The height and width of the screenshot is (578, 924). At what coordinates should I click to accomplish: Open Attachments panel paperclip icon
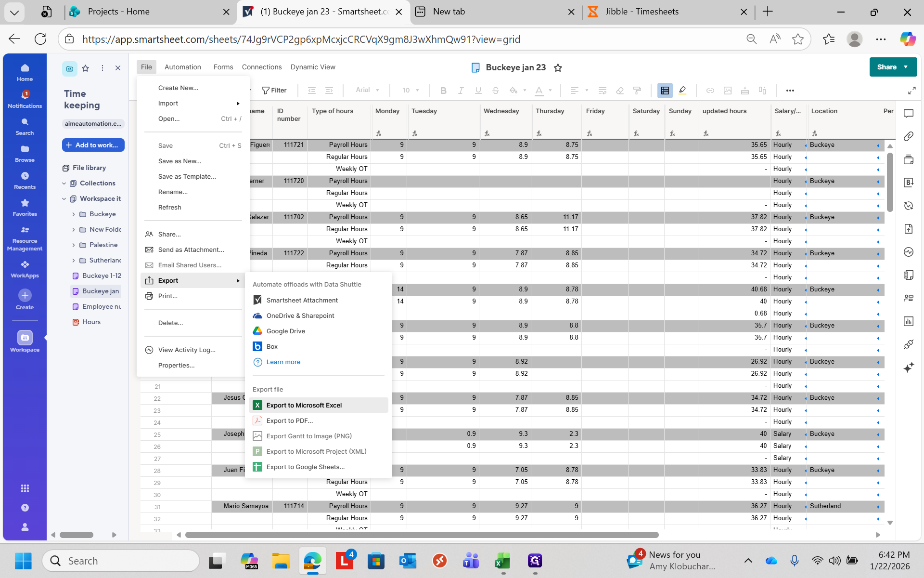pos(908,136)
